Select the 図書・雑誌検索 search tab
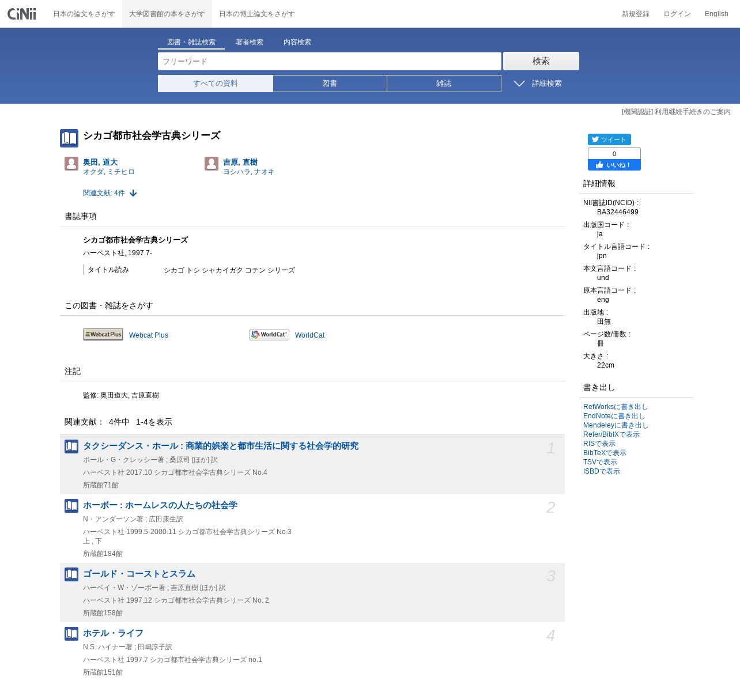The height and width of the screenshot is (700, 740). (191, 42)
